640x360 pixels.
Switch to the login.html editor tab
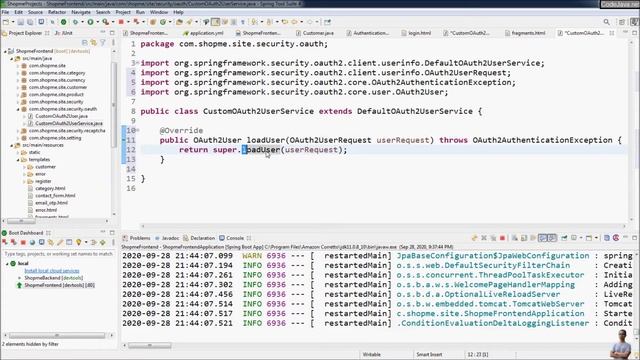[x=416, y=33]
